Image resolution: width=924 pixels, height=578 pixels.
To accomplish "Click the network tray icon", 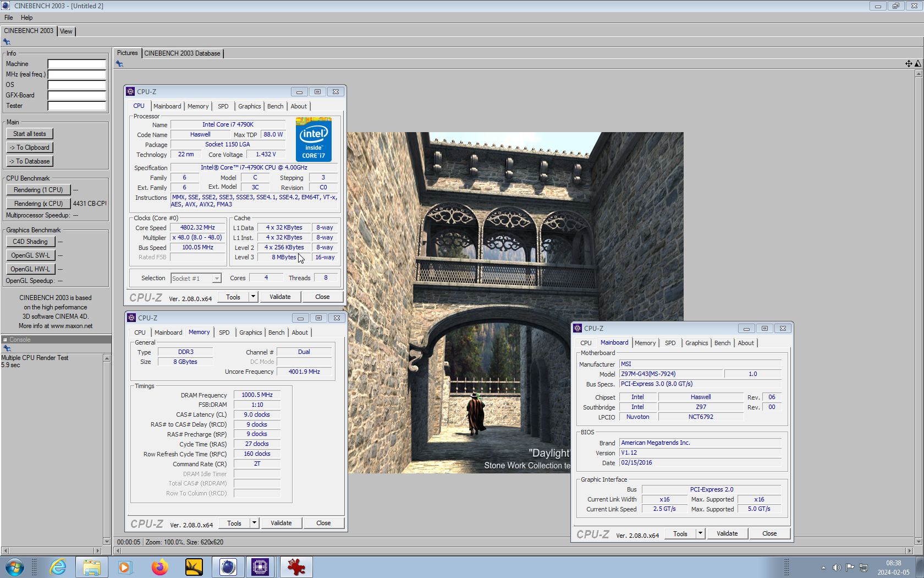I will [x=864, y=568].
